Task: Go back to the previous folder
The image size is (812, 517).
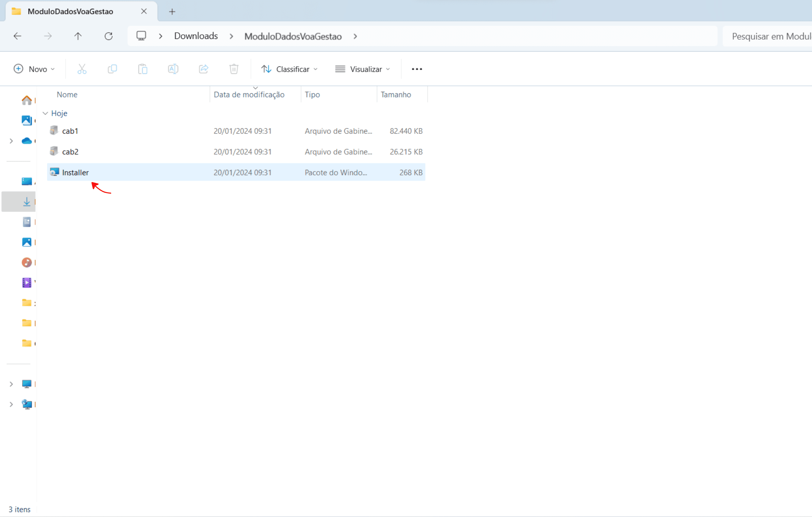Action: [17, 36]
